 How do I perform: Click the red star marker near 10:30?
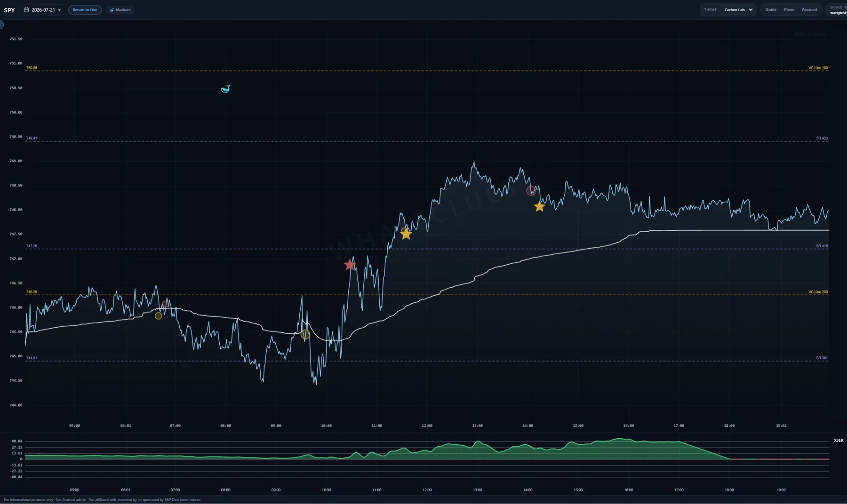(x=350, y=265)
